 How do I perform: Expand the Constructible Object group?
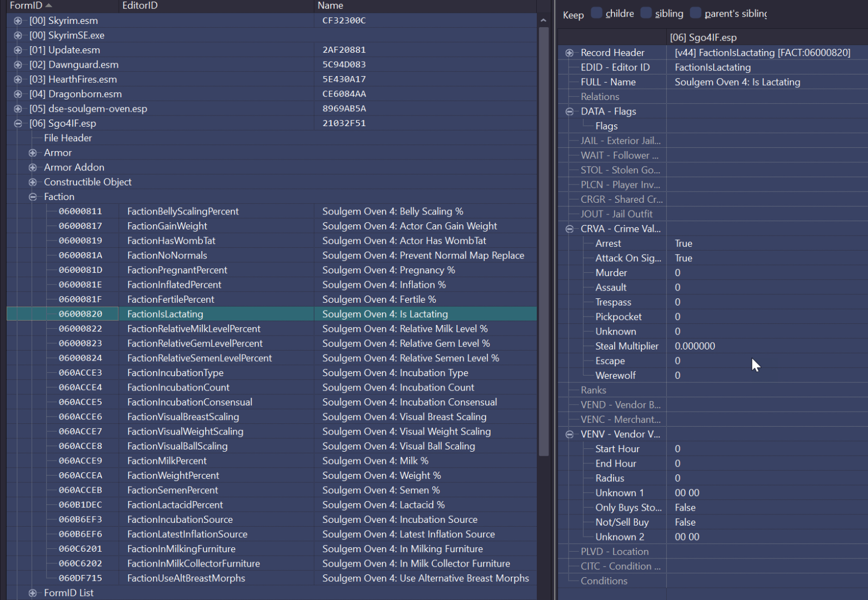33,182
